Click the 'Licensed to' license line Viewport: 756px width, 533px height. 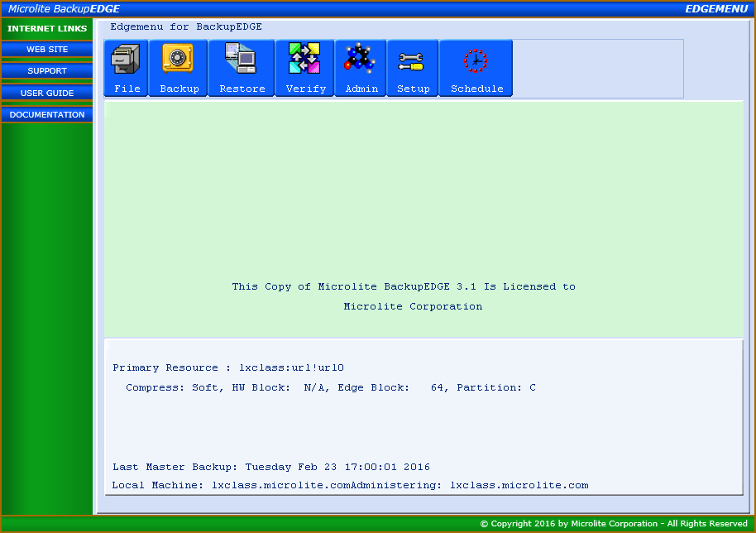pyautogui.click(x=404, y=286)
